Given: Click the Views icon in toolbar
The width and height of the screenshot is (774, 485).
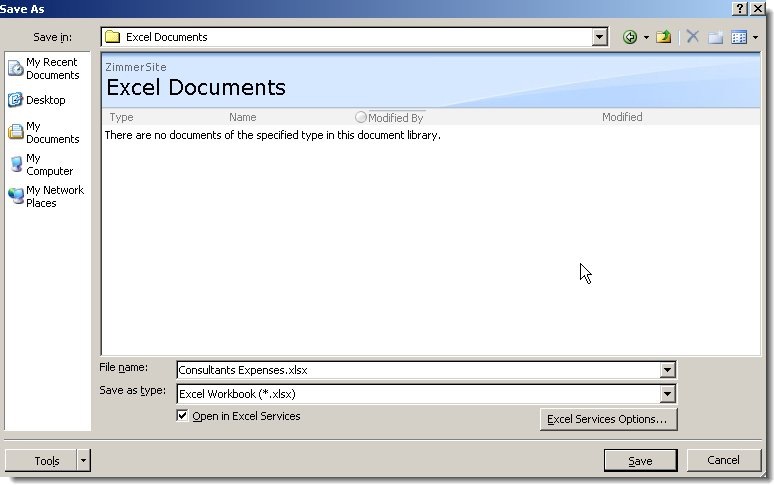Looking at the screenshot, I should pyautogui.click(x=739, y=37).
